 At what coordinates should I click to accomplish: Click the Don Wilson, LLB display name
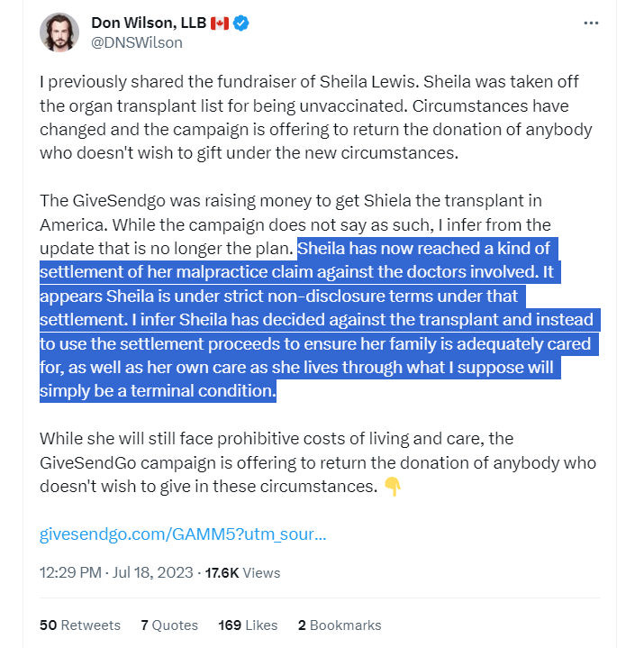pyautogui.click(x=149, y=23)
